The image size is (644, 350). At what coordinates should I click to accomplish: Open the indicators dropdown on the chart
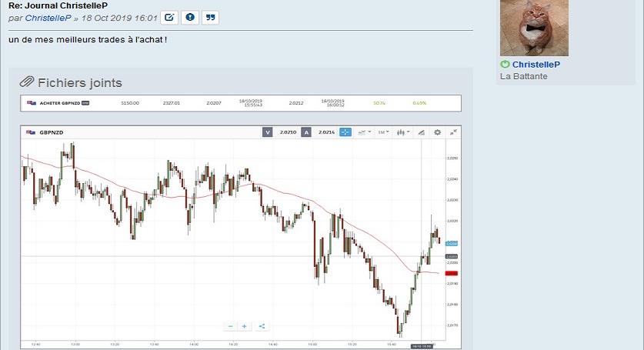click(363, 132)
